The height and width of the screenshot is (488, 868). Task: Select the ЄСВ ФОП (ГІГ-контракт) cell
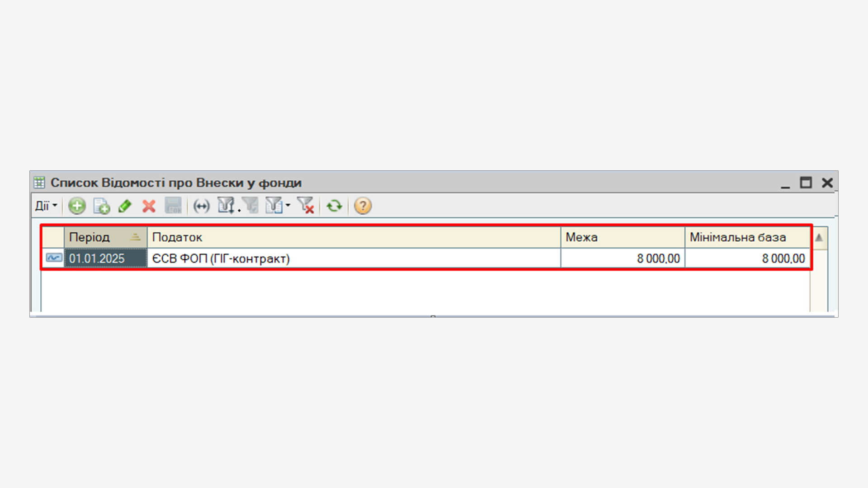[x=354, y=258]
